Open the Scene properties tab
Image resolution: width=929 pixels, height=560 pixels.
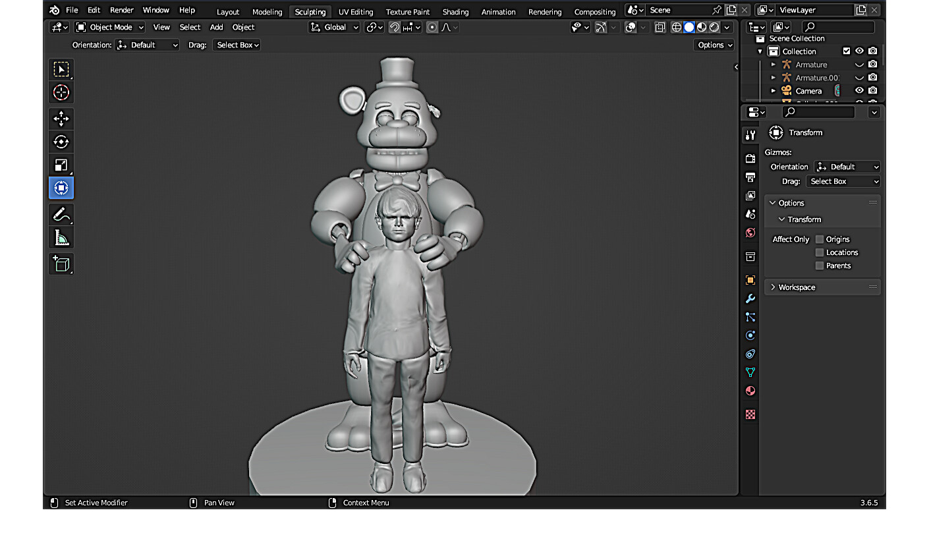coord(750,214)
